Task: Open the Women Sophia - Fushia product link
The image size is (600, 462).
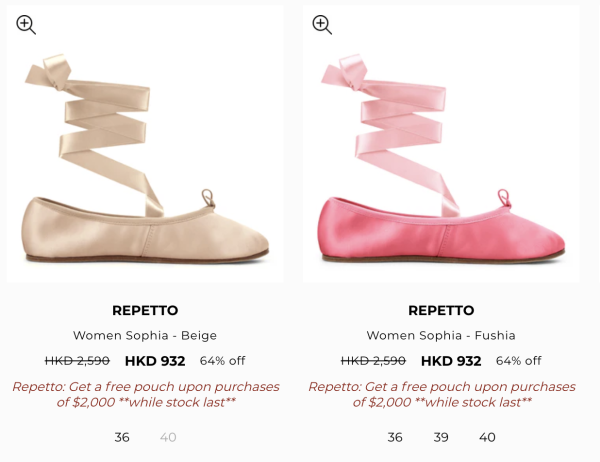Action: pos(441,335)
